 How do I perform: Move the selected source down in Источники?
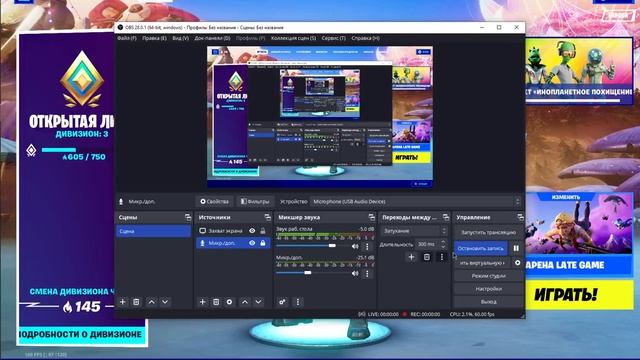coord(258,302)
